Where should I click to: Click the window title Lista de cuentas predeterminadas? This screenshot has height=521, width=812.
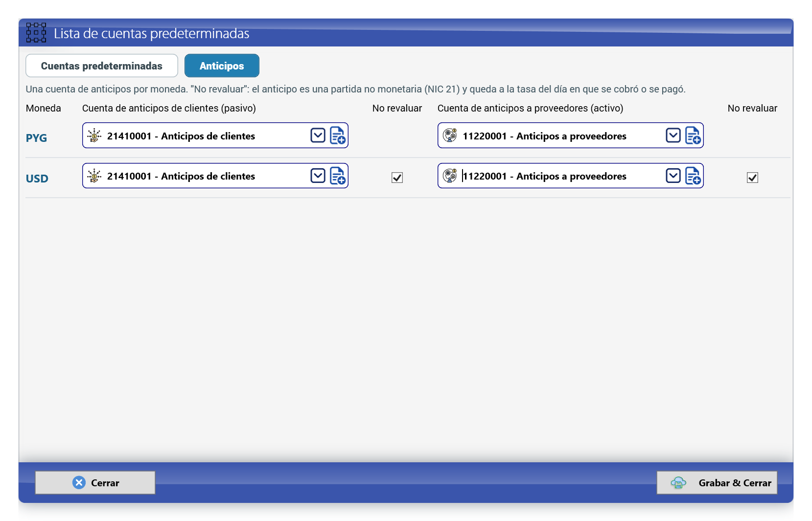tap(151, 33)
